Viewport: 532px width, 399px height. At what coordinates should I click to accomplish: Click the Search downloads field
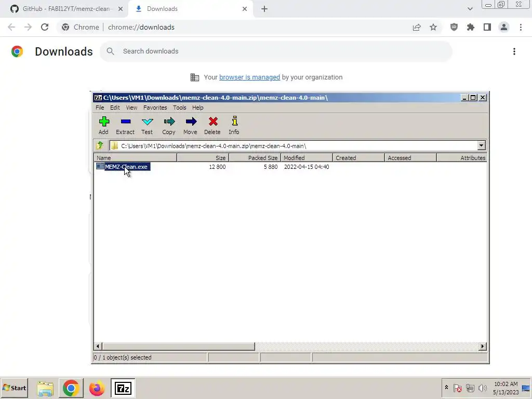(276, 51)
